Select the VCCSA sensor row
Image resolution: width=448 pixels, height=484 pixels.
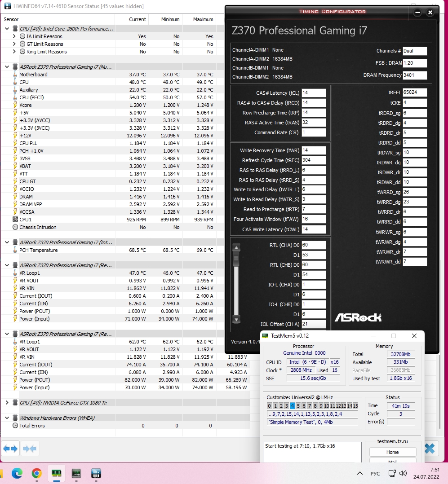coord(112,212)
